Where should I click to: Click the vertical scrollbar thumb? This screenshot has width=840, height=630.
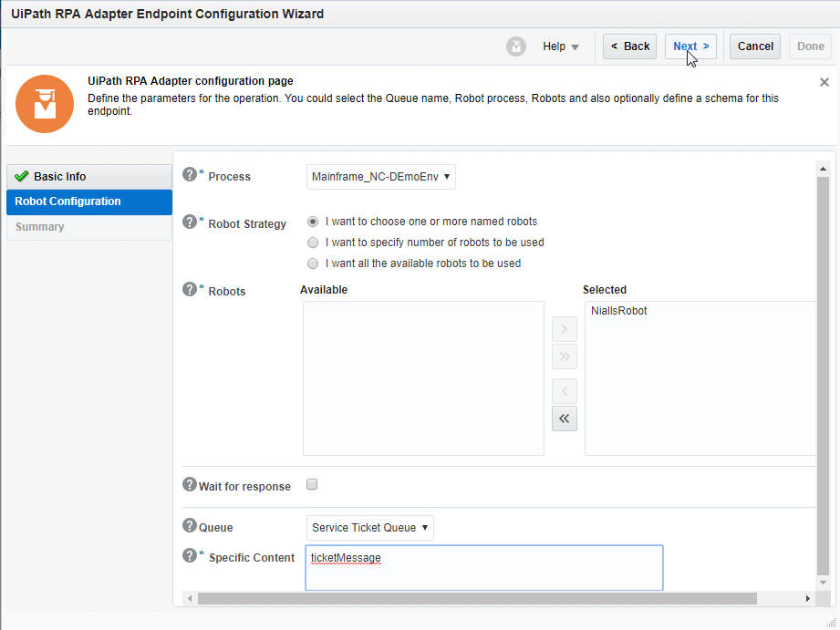tap(823, 375)
